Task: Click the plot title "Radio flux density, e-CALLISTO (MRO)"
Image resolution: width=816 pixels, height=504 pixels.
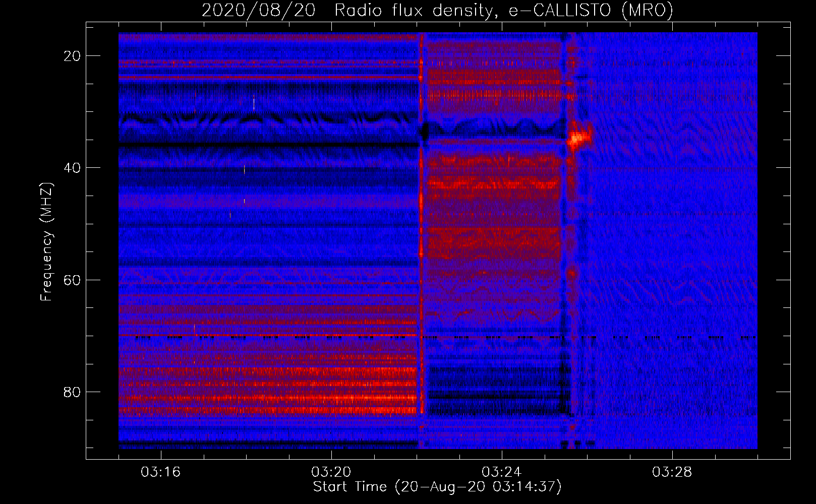Action: click(504, 11)
